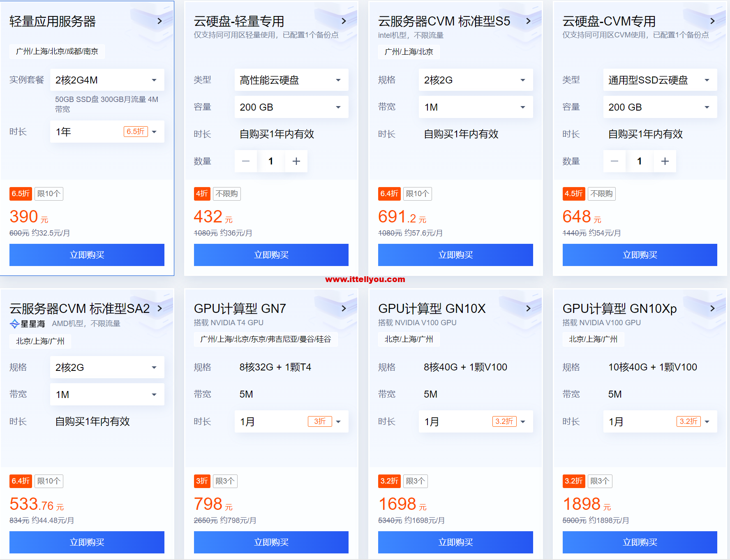Open 规格 dropdown on 标准型S5 card

coord(476,80)
